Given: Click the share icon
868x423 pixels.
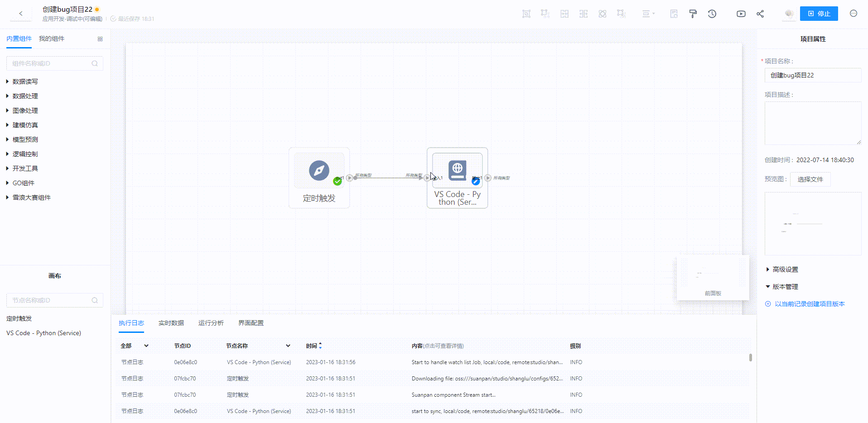Looking at the screenshot, I should point(760,14).
